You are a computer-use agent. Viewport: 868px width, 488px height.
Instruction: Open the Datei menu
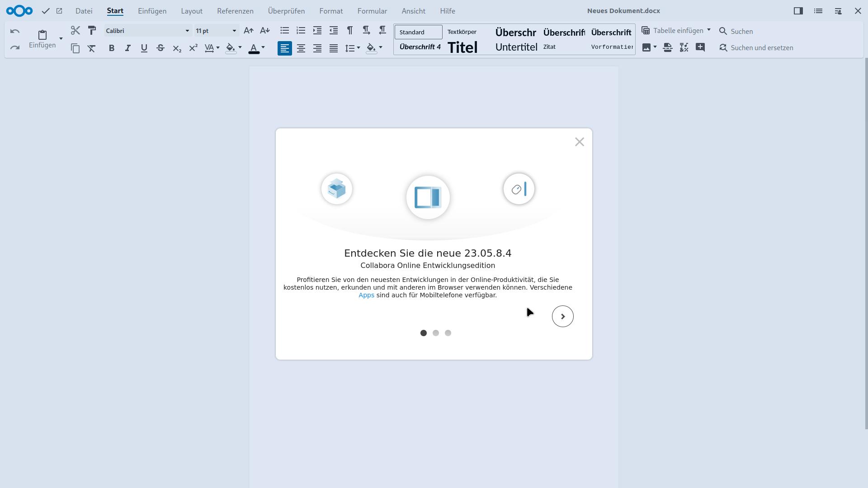click(84, 11)
